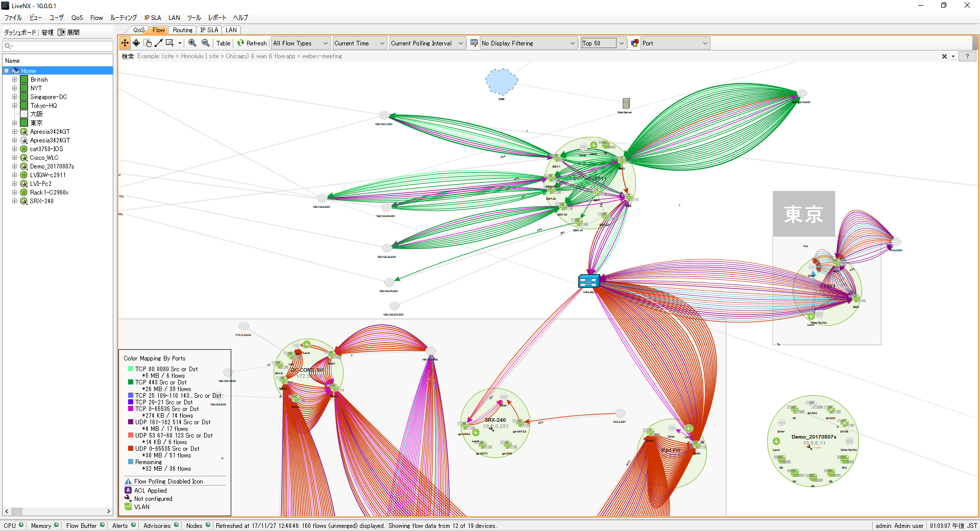Click the LVIGW-c2911 device icon
Image resolution: width=980 pixels, height=531 pixels.
click(x=23, y=175)
